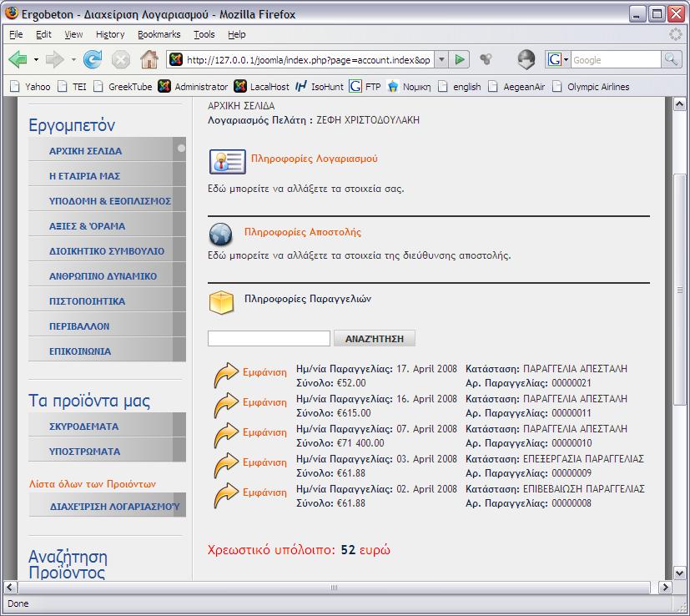This screenshot has width=690, height=616.
Task: Select ΠΕΡΙΒΑΛΛΟΝ menu item
Action: tap(107, 326)
